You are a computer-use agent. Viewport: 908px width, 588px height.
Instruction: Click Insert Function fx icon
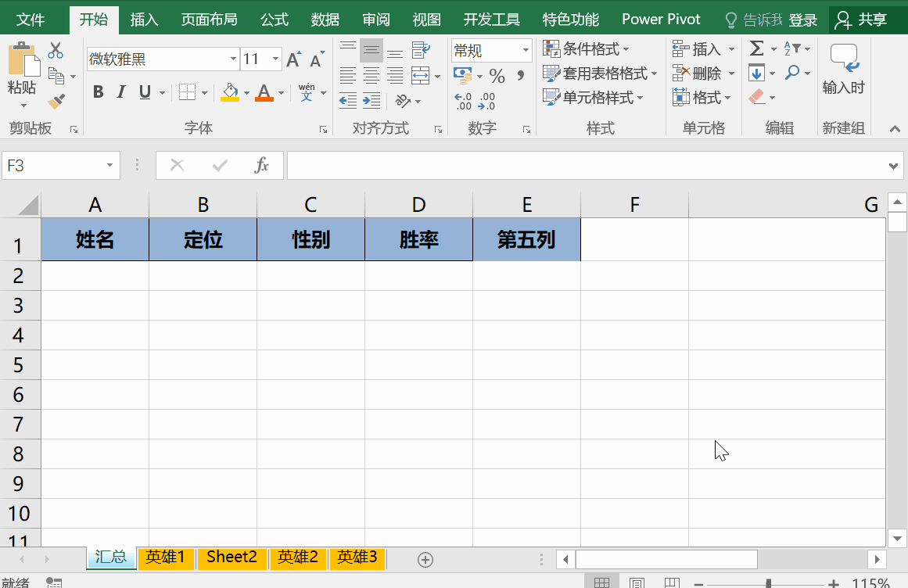pos(262,166)
